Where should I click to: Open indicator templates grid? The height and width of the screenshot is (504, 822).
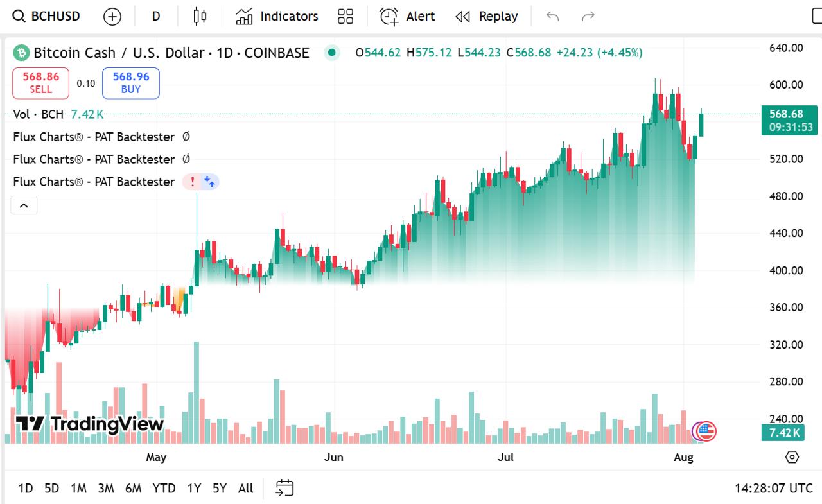pyautogui.click(x=345, y=16)
